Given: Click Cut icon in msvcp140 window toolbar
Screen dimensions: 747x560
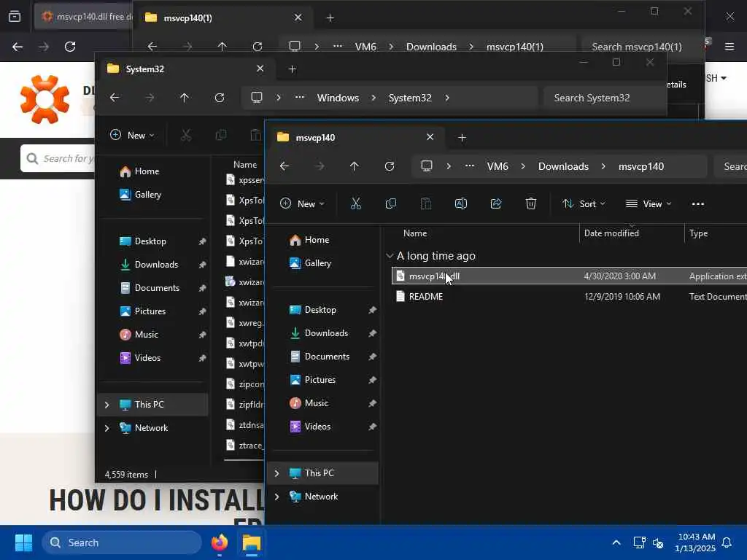Looking at the screenshot, I should coord(356,204).
